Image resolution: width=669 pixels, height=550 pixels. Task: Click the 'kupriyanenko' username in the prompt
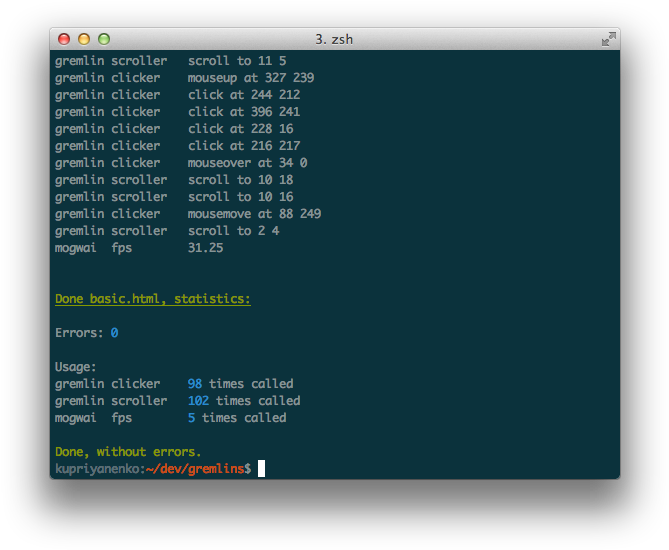(96, 469)
